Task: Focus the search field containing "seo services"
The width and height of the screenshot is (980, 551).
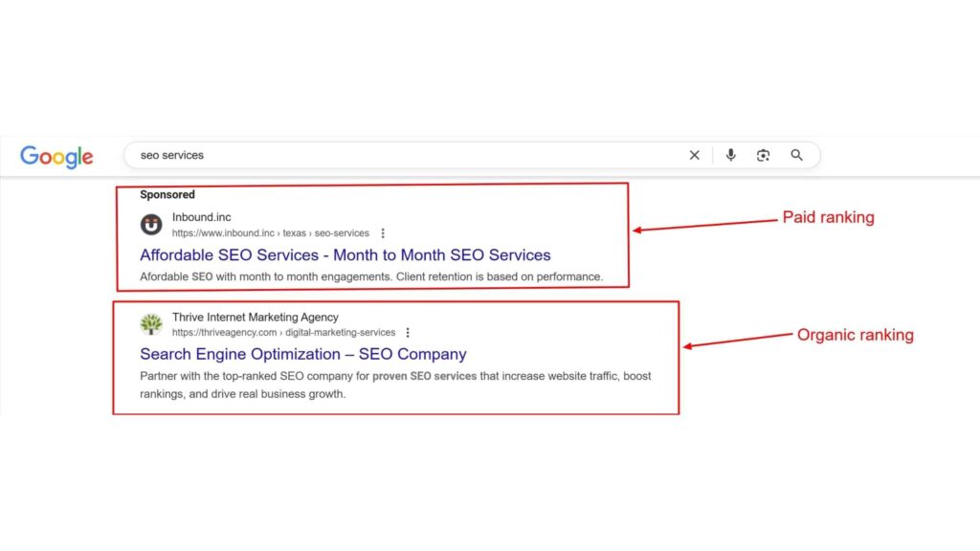Action: pos(402,155)
